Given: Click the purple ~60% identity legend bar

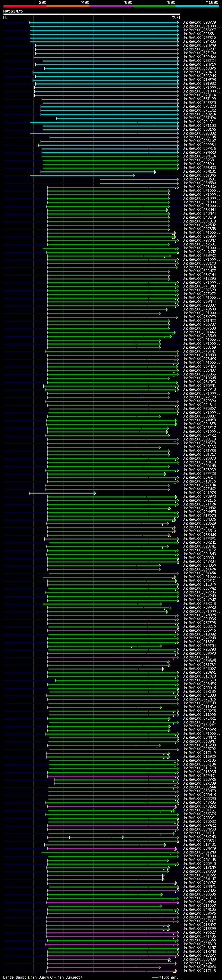Looking at the screenshot, I should pyautogui.click(x=111, y=6).
